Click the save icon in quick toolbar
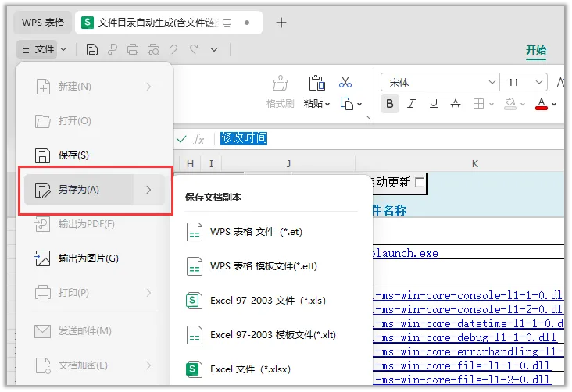 click(92, 49)
